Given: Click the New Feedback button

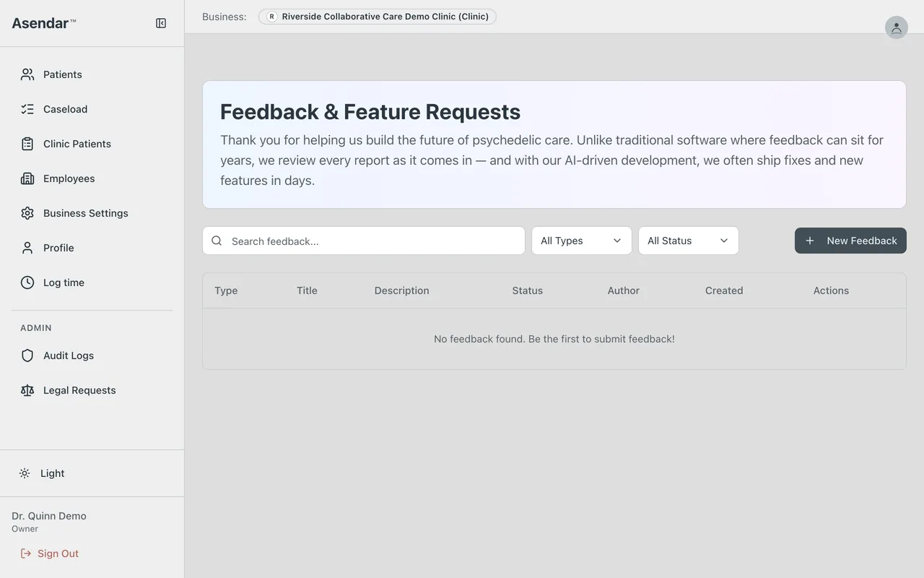Looking at the screenshot, I should (850, 241).
